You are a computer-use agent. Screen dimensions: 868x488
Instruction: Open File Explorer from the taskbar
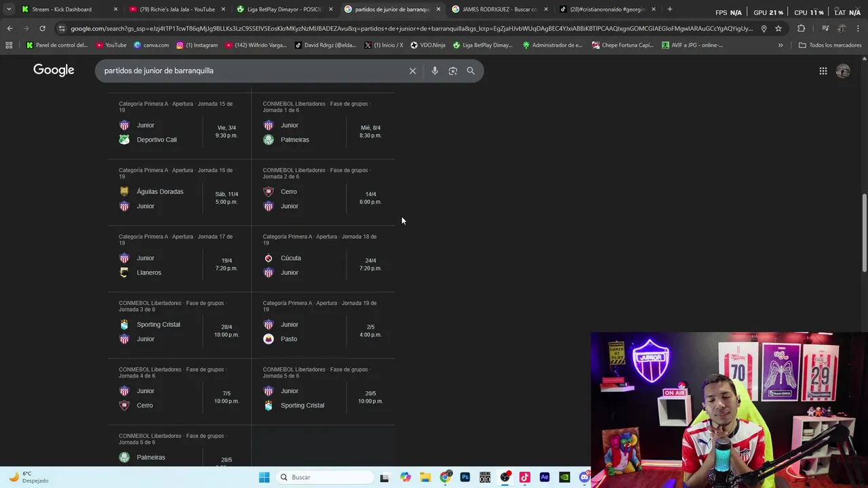click(425, 477)
